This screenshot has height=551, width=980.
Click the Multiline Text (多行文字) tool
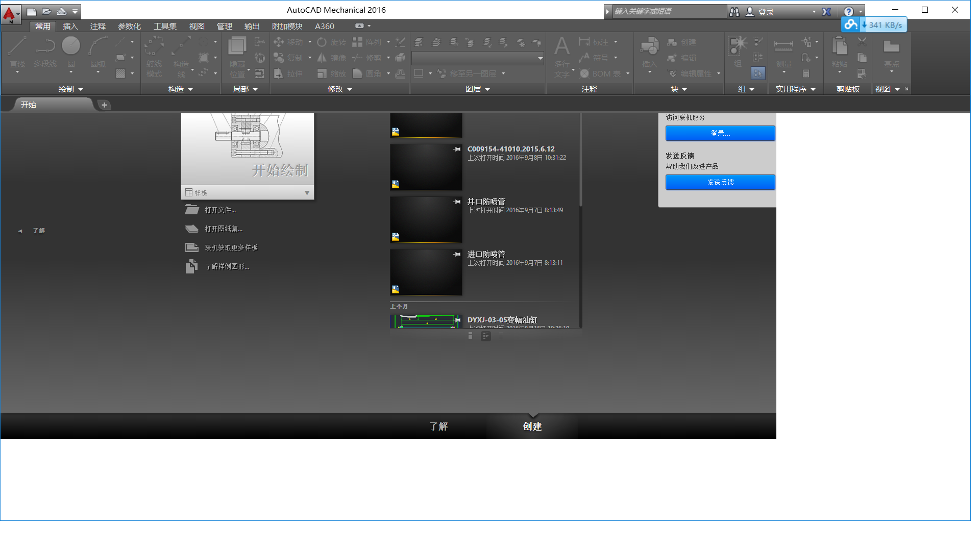(562, 56)
